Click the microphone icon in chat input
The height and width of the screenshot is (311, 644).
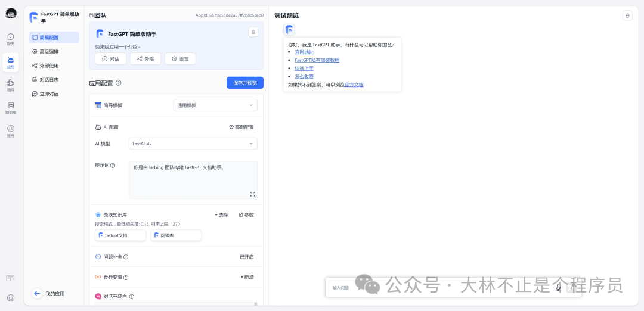558,287
